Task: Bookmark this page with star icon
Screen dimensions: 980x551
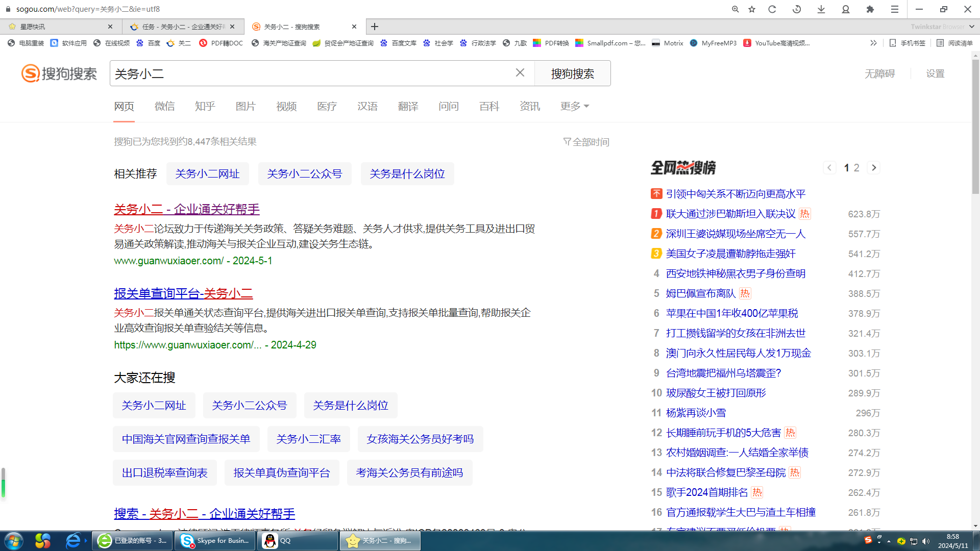Action: click(752, 9)
